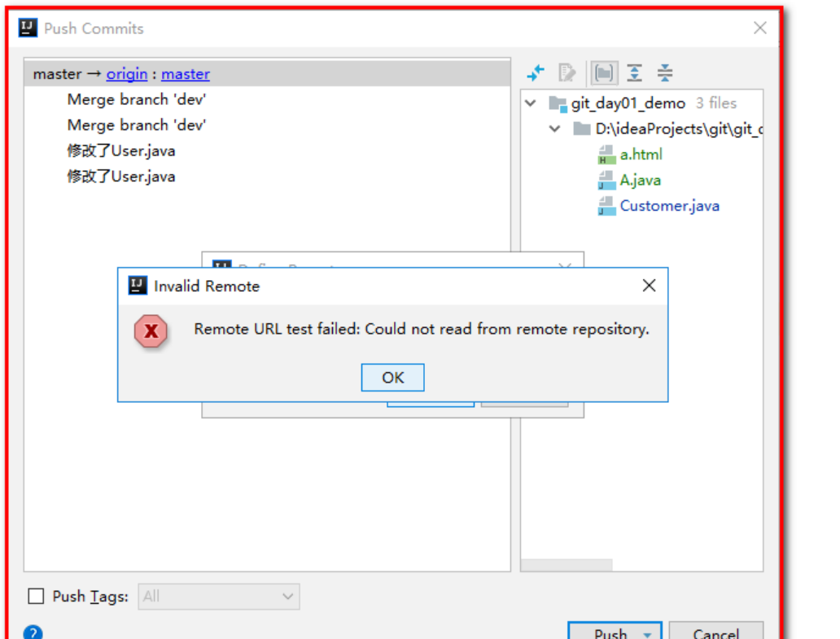Click the a.html file icon
The image size is (840, 639).
pyautogui.click(x=606, y=155)
